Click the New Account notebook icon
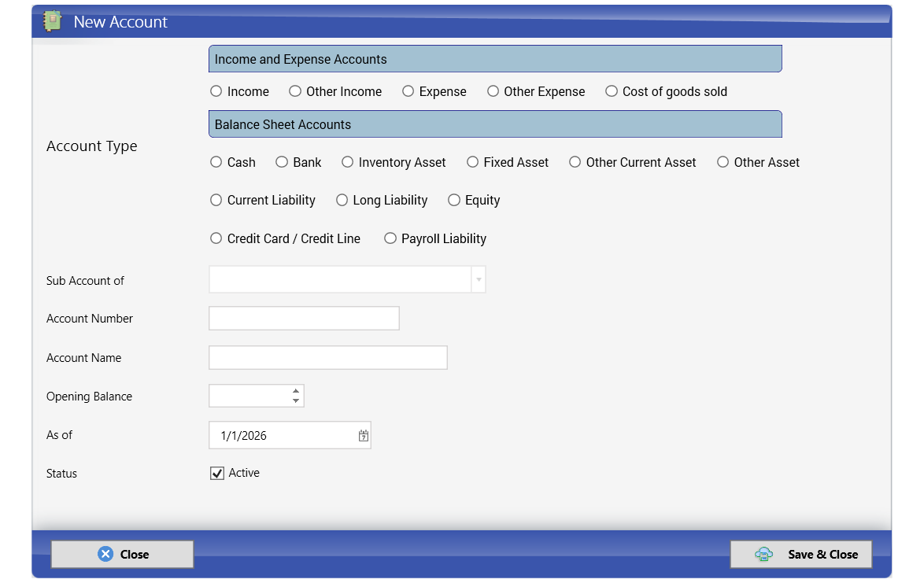924x583 pixels. coord(53,21)
